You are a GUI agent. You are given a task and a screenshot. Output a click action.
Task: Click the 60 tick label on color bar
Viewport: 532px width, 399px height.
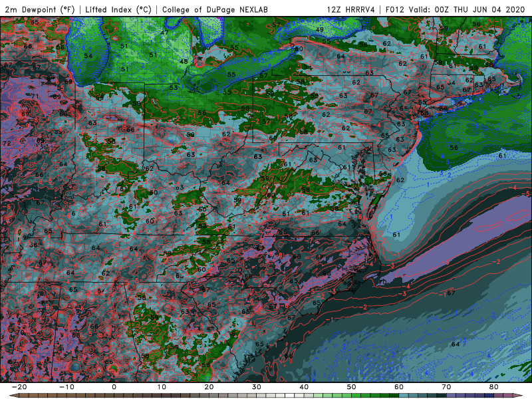(x=399, y=387)
